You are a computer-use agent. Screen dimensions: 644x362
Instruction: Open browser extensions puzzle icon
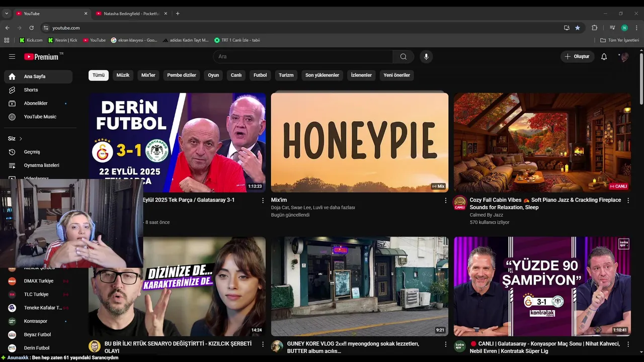(x=594, y=28)
